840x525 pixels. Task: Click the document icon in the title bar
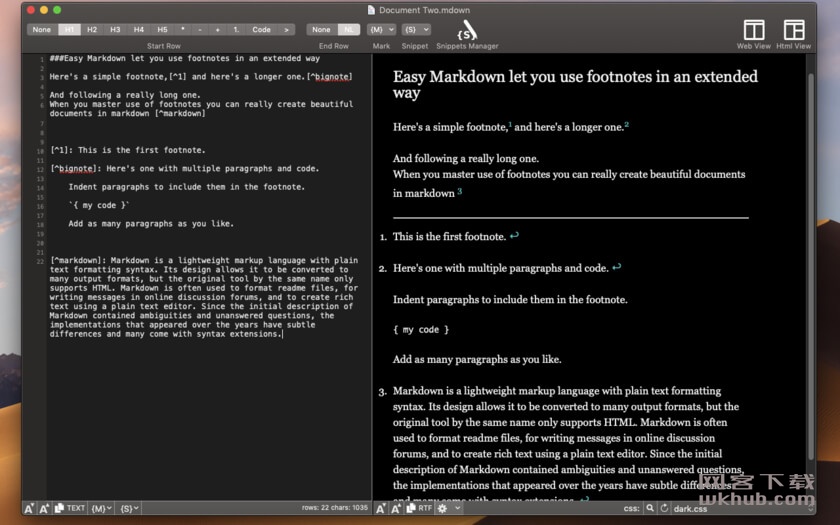[x=371, y=10]
